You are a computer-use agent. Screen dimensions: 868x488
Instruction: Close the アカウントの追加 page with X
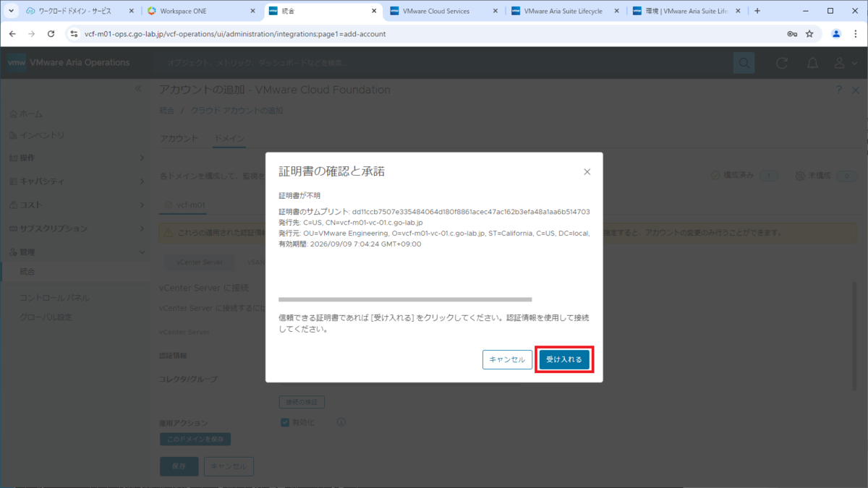point(856,90)
